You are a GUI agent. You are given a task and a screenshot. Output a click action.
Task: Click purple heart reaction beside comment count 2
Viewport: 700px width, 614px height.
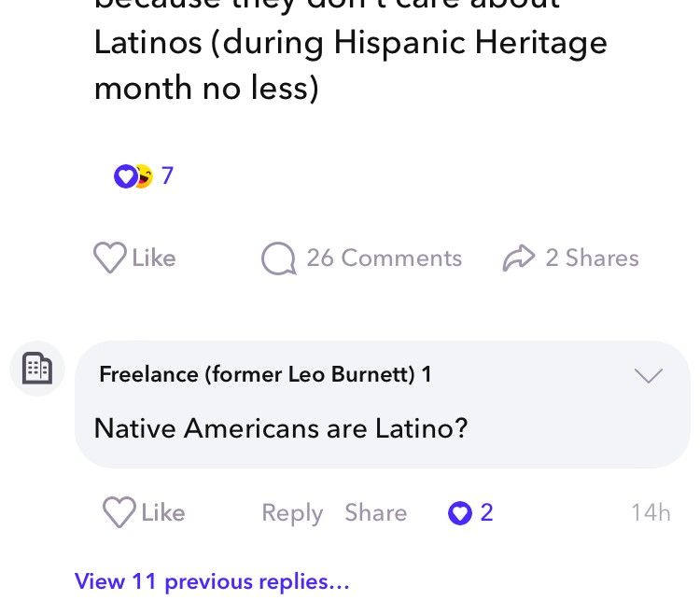tap(460, 512)
